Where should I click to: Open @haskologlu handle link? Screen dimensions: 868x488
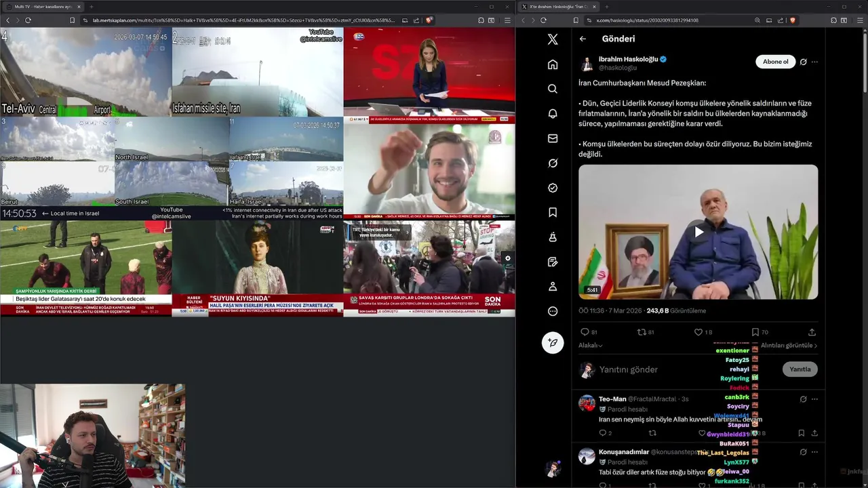click(618, 68)
